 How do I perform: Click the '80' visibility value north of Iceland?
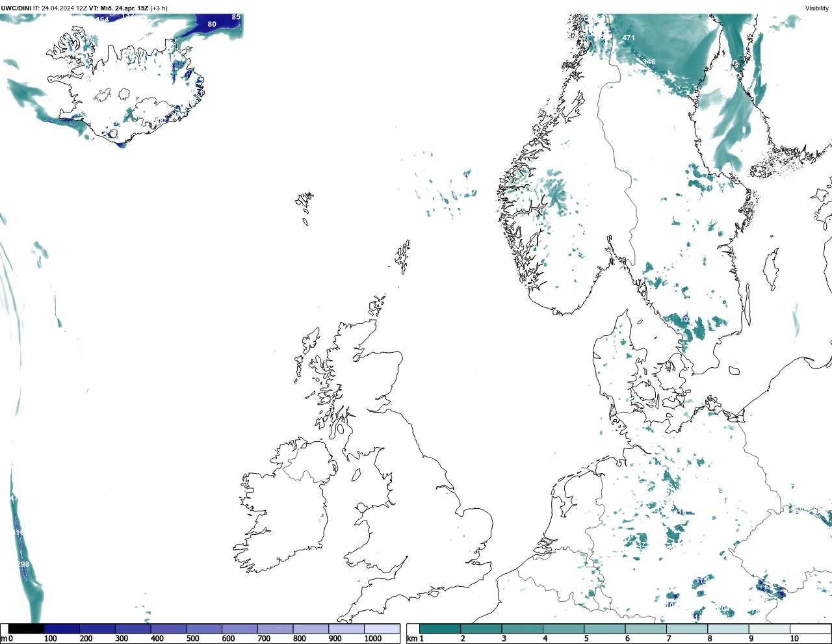pos(212,24)
